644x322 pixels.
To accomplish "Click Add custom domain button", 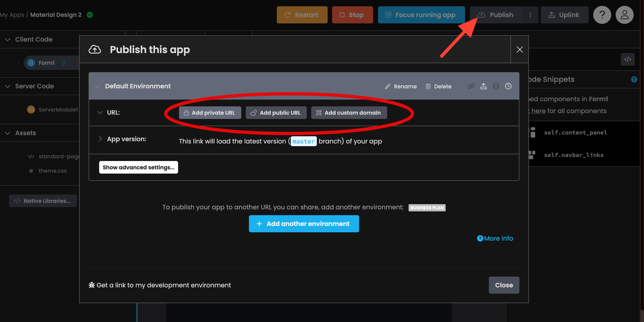I will (349, 113).
